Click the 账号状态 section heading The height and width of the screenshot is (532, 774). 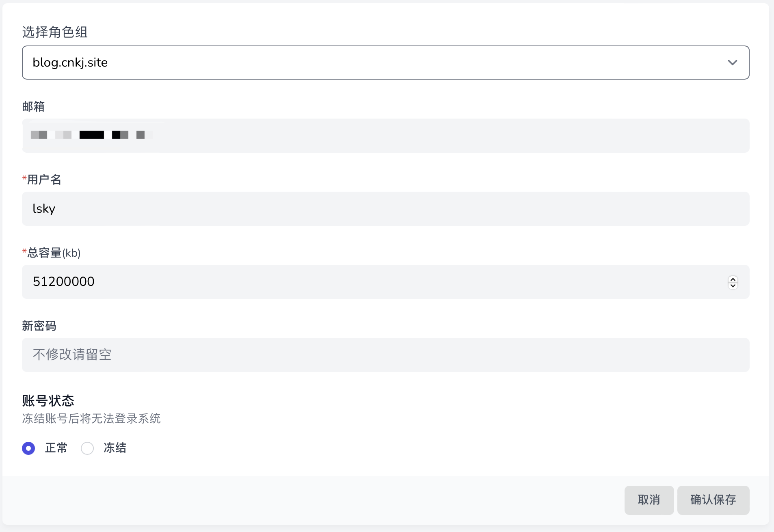pos(48,401)
